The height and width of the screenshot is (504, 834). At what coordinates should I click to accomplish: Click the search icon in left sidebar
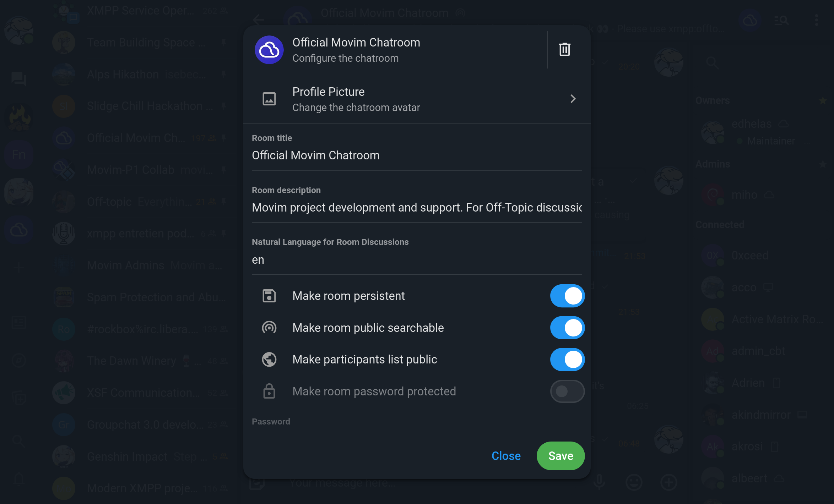(18, 441)
